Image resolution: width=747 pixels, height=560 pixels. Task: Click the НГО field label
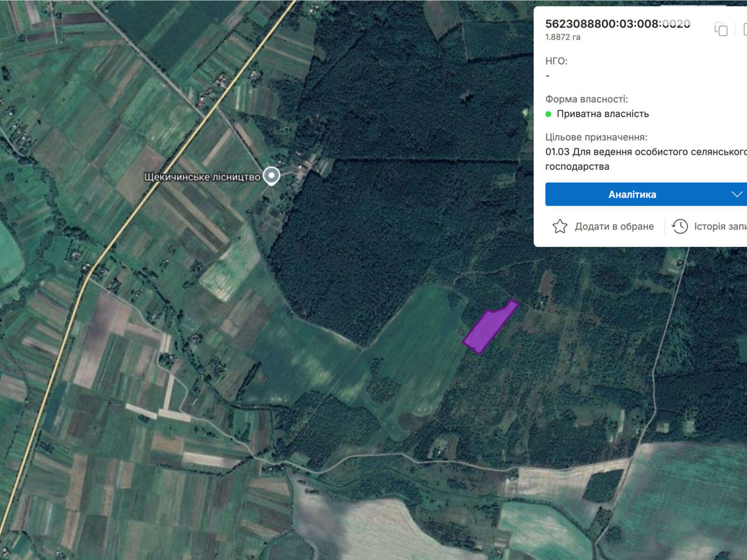[x=556, y=61]
